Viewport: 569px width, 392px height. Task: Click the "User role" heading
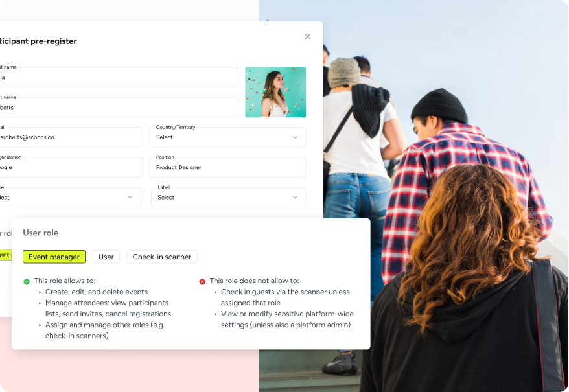coord(41,233)
